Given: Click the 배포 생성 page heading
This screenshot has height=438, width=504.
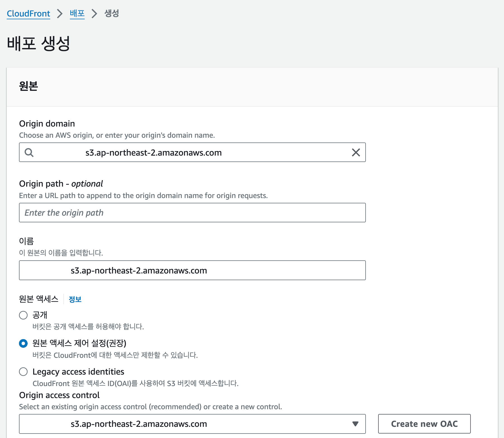Looking at the screenshot, I should point(38,44).
